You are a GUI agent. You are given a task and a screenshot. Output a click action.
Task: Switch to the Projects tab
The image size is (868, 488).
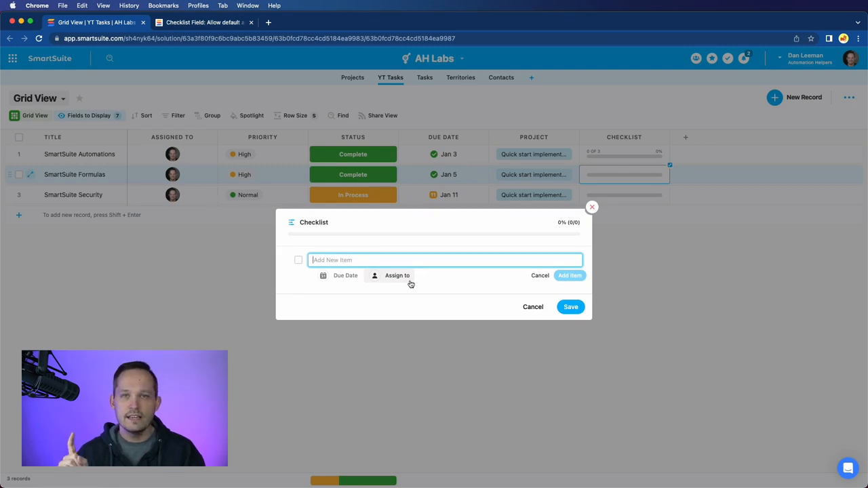point(353,77)
